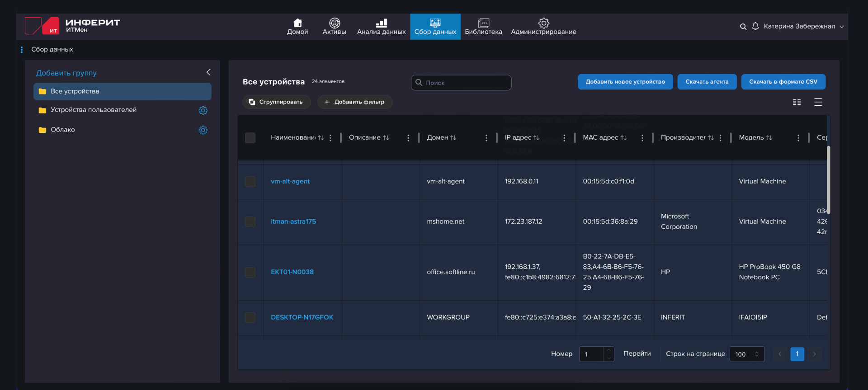Viewport: 868px width, 390px height.
Task: Open Администрирование tab
Action: (x=543, y=27)
